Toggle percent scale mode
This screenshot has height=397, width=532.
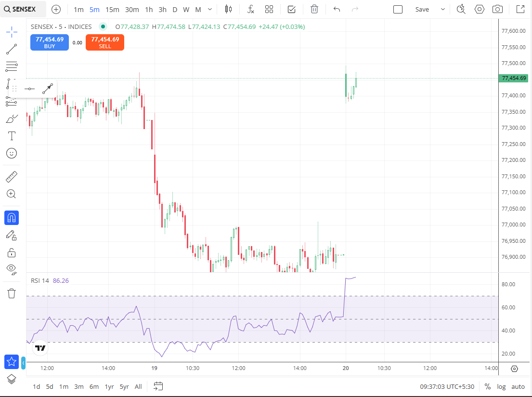(488, 386)
